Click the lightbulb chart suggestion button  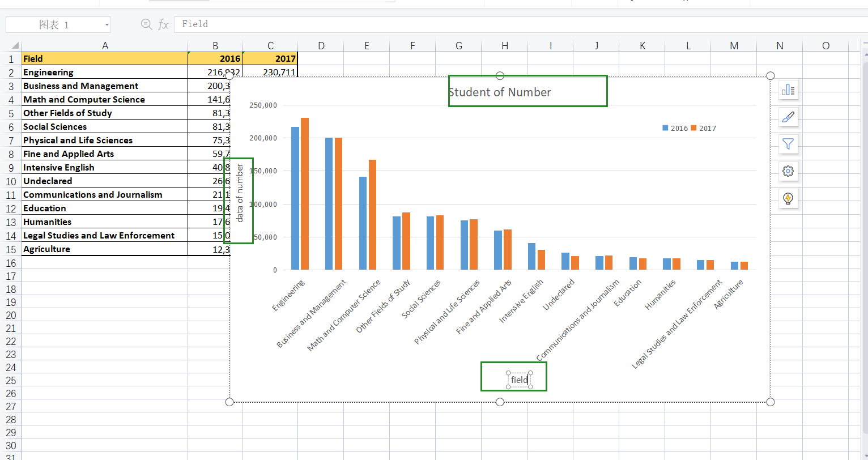[x=788, y=198]
